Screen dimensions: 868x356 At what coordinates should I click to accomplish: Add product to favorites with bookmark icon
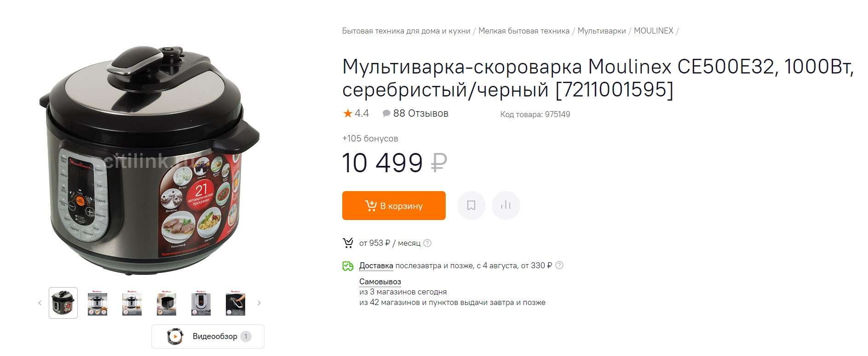pos(471,205)
